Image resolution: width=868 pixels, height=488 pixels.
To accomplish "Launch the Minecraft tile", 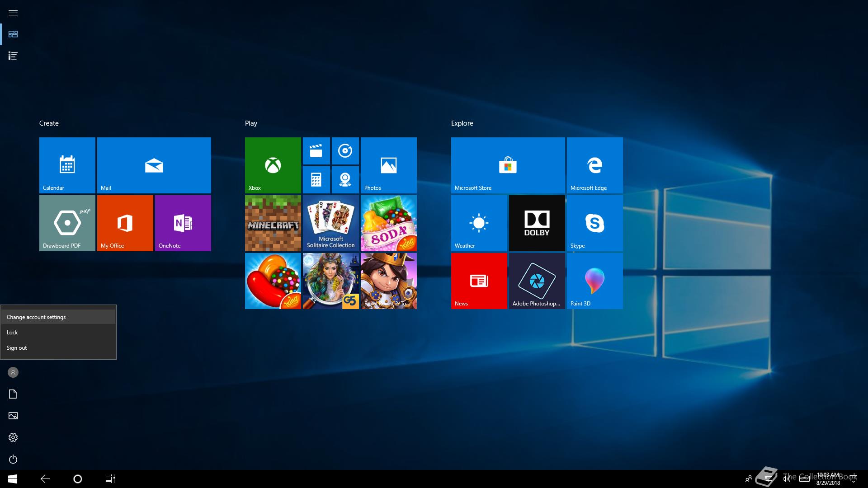I will point(273,223).
